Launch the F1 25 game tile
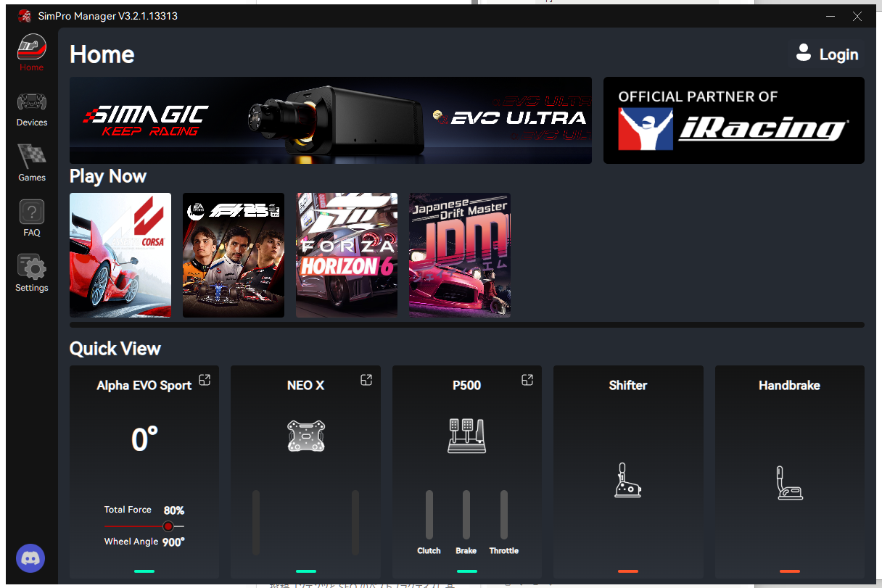Viewport: 882px width, 588px height. pos(234,255)
